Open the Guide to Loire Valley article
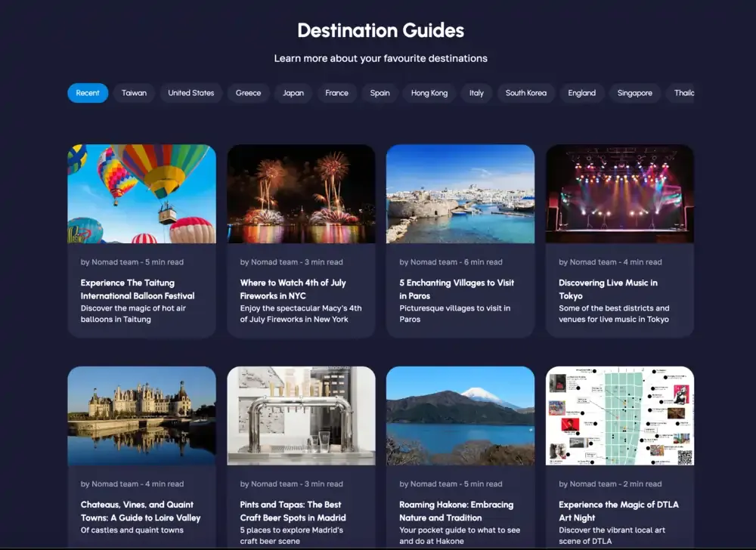756x550 pixels. pyautogui.click(x=141, y=511)
